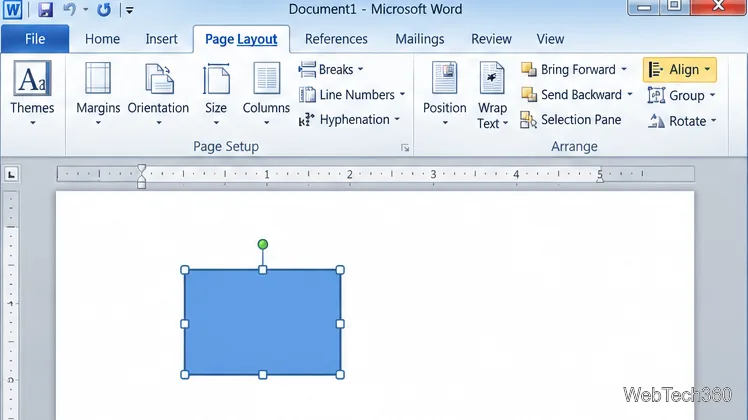The image size is (748, 420).
Task: Click the restore/maximize window button
Action: pos(675,6)
